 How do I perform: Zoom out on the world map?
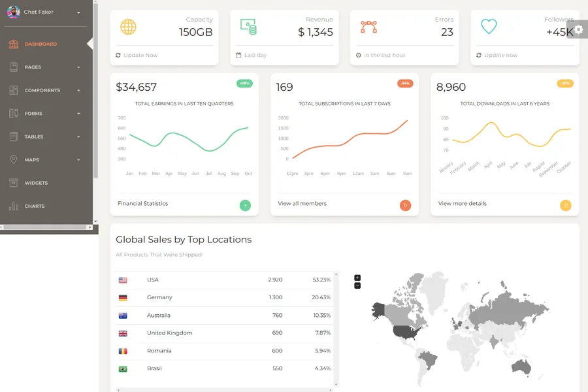pos(357,286)
